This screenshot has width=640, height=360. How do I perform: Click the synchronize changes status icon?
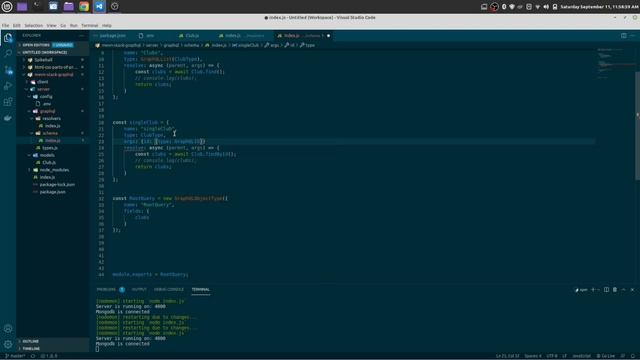click(x=33, y=356)
